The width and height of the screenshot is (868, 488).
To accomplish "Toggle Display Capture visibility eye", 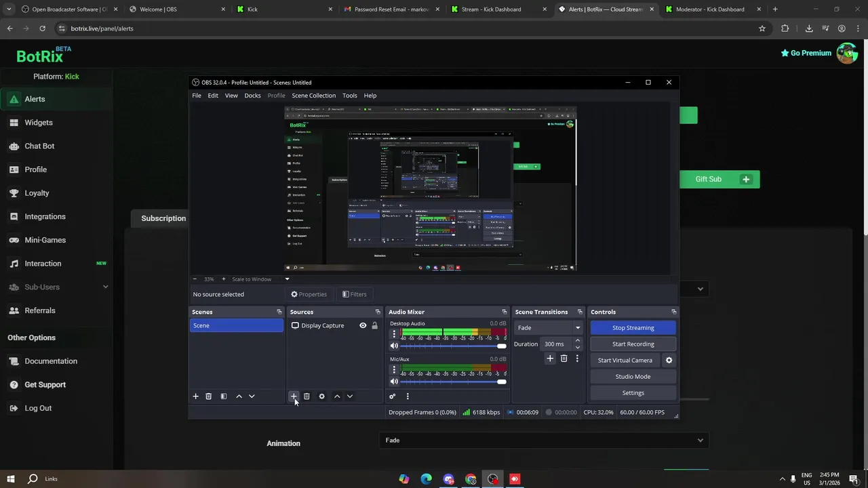I will click(x=363, y=325).
